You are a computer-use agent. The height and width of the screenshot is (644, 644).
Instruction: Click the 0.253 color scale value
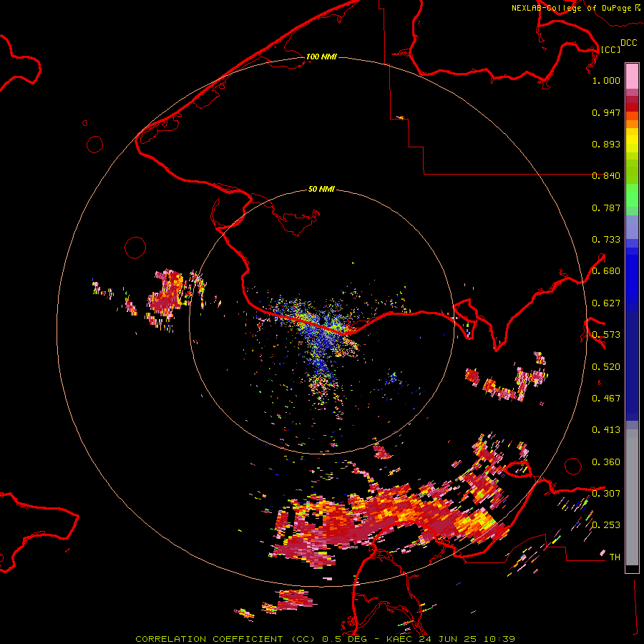coord(606,525)
